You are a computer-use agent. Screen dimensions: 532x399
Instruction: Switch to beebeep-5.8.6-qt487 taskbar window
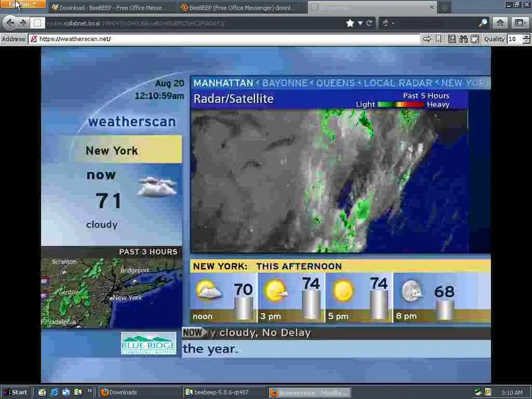(224, 392)
